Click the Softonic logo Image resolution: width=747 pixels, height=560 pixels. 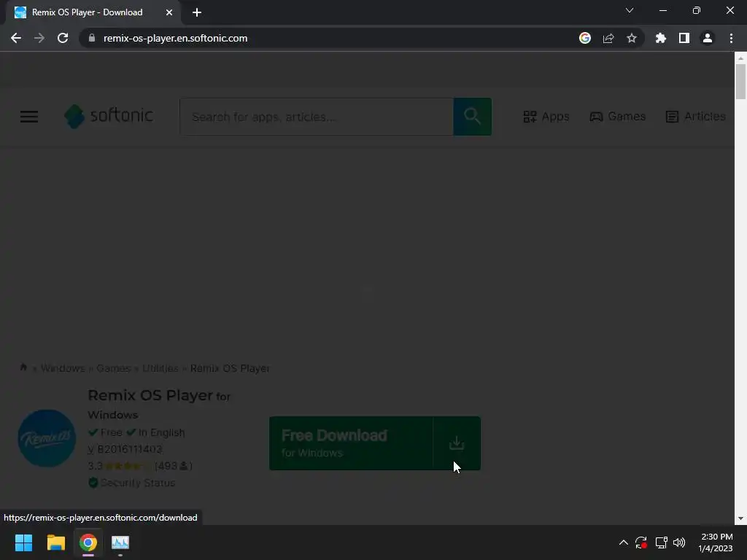[109, 116]
